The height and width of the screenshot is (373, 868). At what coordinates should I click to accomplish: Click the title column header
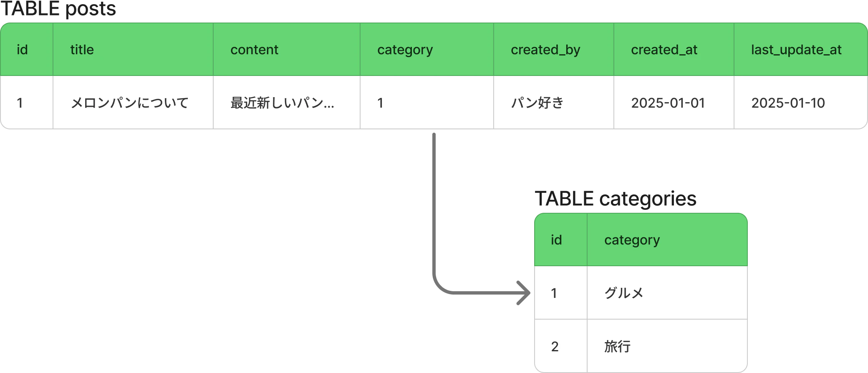(133, 50)
